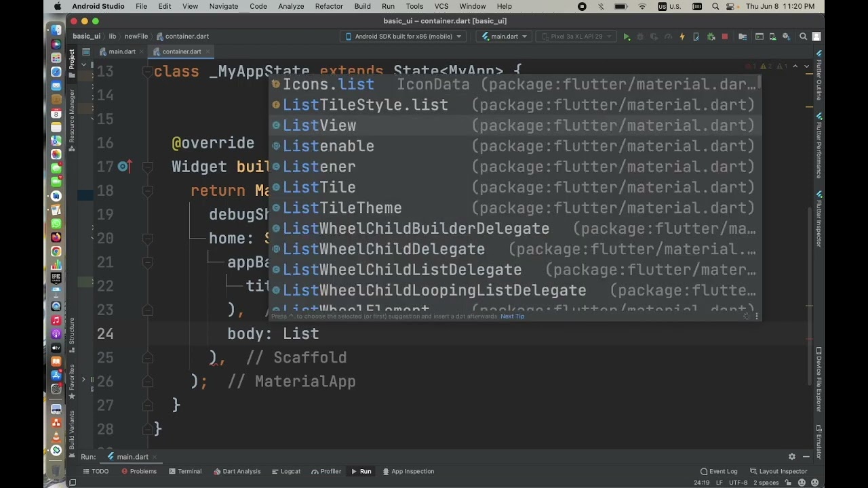Collapse class fold marker on line 13
Viewport: 868px width, 488px height.
pyautogui.click(x=147, y=71)
